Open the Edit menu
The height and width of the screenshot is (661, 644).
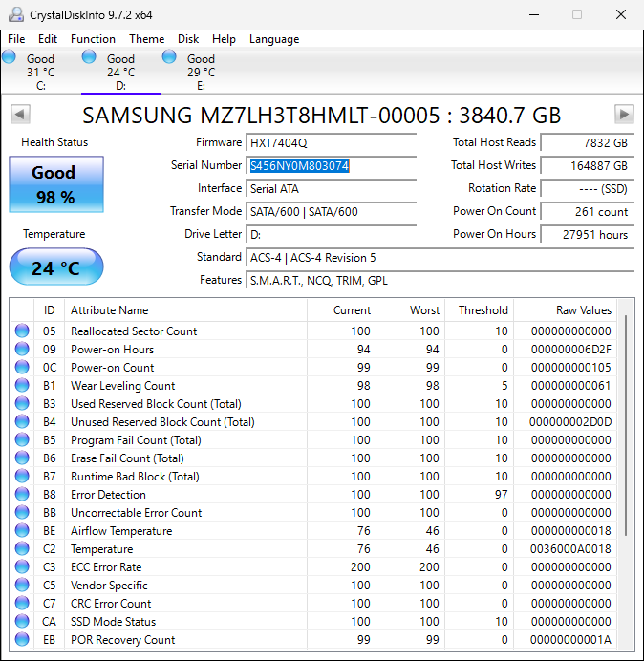pos(48,39)
